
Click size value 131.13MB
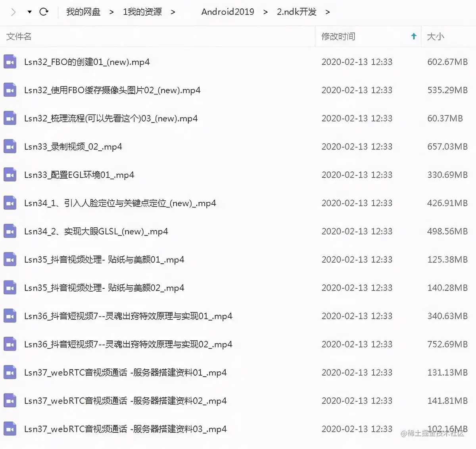pos(447,372)
